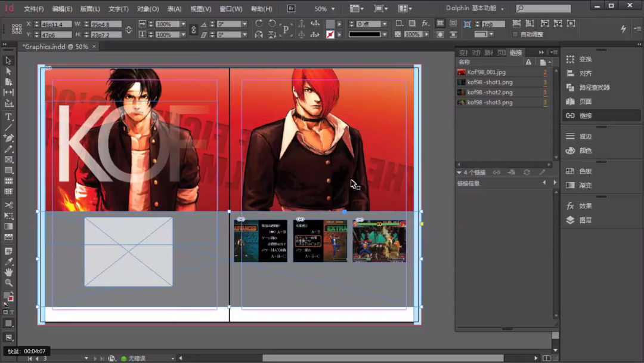Enable the 自动调整 checkbox
Screen dimensions: 644x363
pyautogui.click(x=515, y=35)
